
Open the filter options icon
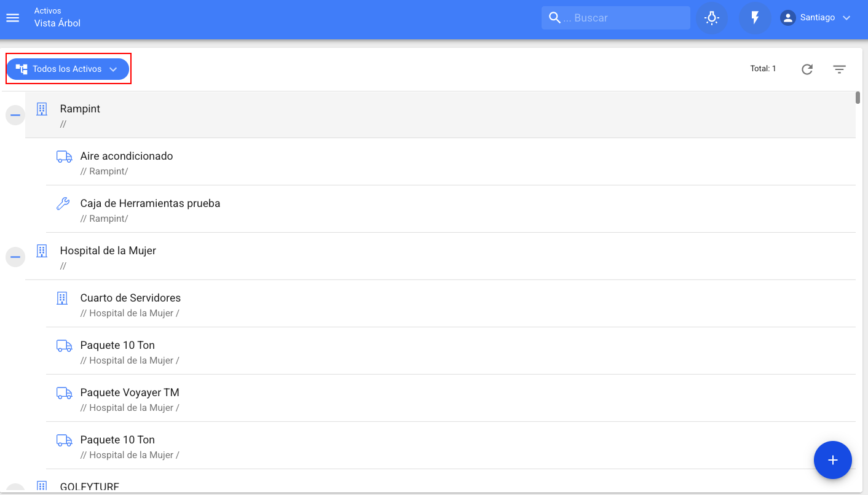839,69
